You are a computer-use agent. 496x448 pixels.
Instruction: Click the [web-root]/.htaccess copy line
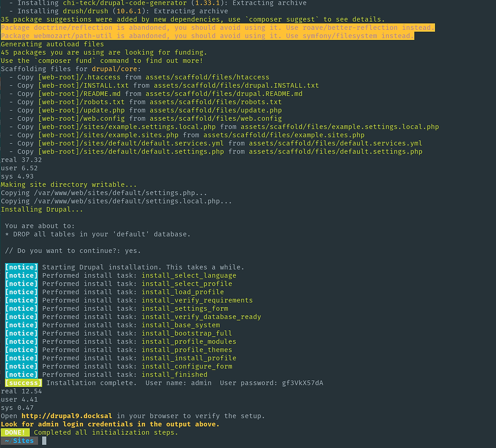click(x=139, y=77)
